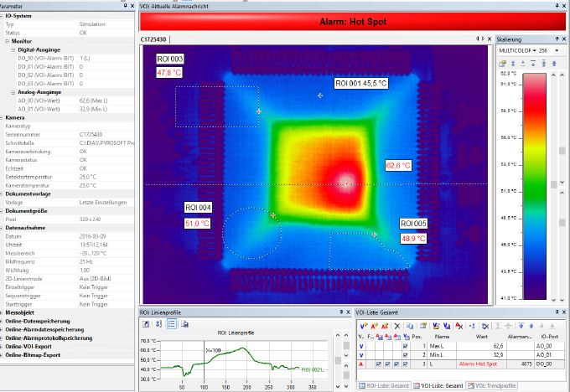
Task: Collapse the Analog-Ausgänge node
Action: [13, 92]
